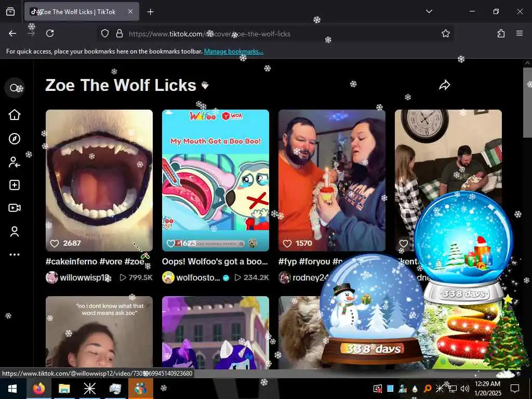Open the willowwisp12 profile name
The image size is (532, 399).
85,277
